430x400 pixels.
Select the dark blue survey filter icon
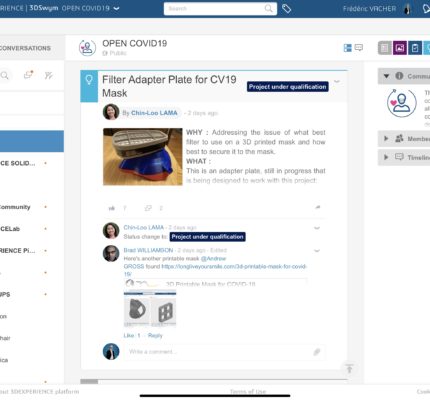coord(415,48)
